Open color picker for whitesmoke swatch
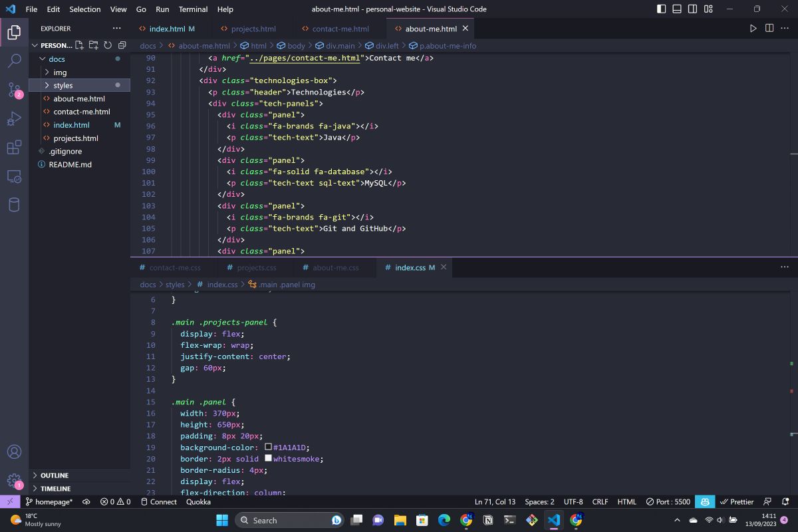Screen dimensions: 798x532 click(x=269, y=459)
